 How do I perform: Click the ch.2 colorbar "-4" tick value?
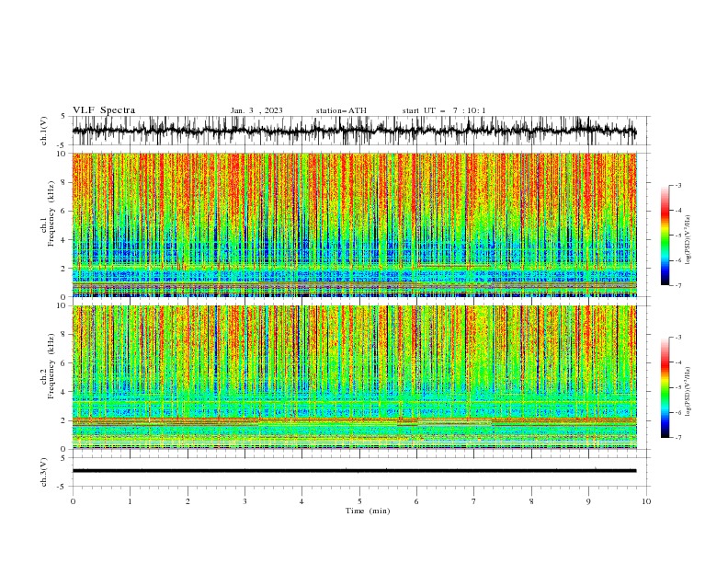tap(677, 362)
